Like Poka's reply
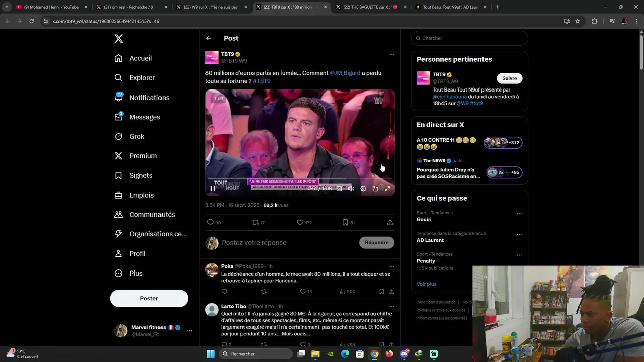 pyautogui.click(x=303, y=292)
